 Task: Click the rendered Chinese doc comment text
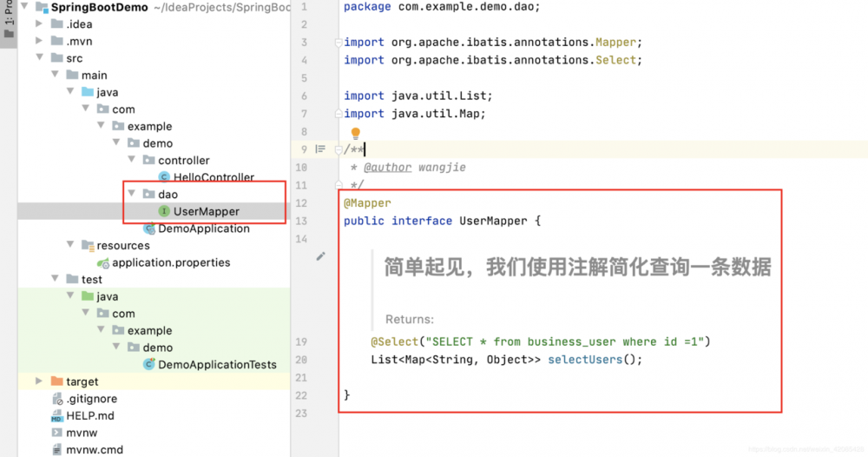[x=577, y=267]
